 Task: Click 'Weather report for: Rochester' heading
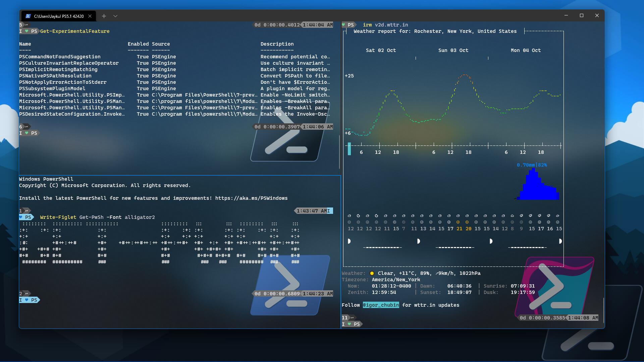point(435,31)
